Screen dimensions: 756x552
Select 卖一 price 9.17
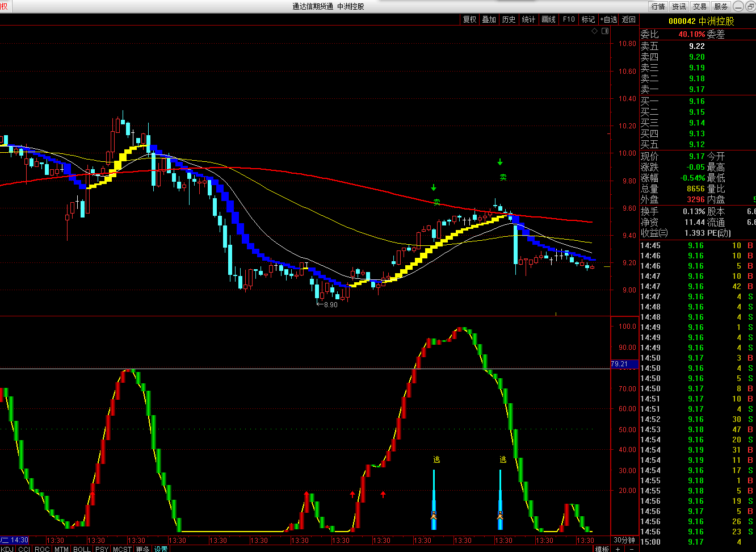(x=697, y=89)
